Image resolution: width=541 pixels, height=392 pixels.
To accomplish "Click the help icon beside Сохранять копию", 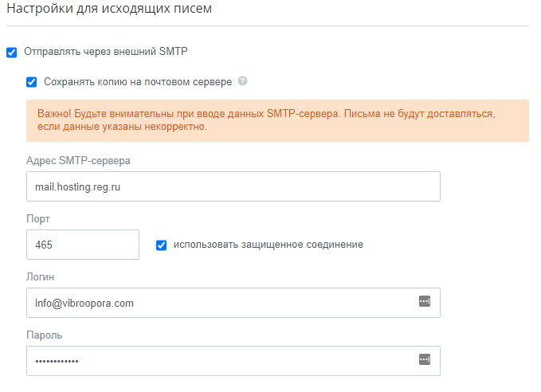I will coord(242,81).
